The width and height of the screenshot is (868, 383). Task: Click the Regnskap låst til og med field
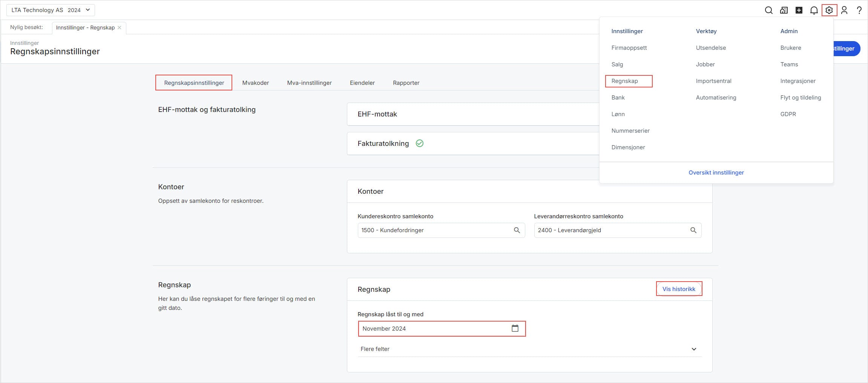[434, 329]
